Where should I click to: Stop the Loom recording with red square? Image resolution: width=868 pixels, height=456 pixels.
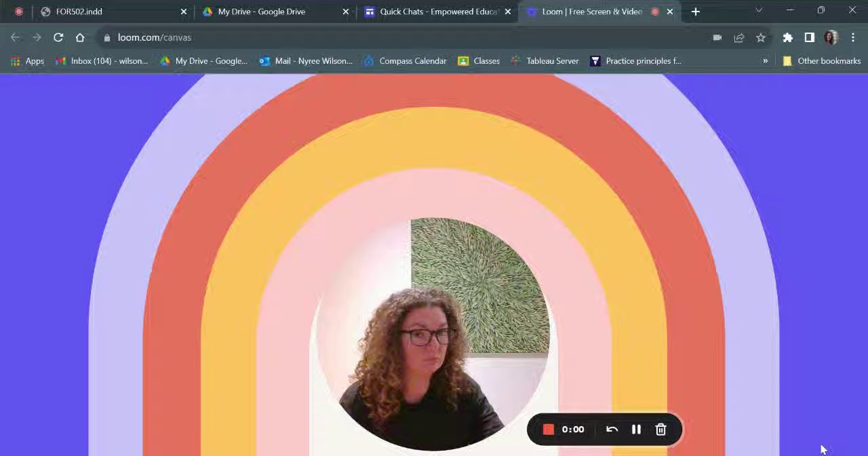(549, 429)
